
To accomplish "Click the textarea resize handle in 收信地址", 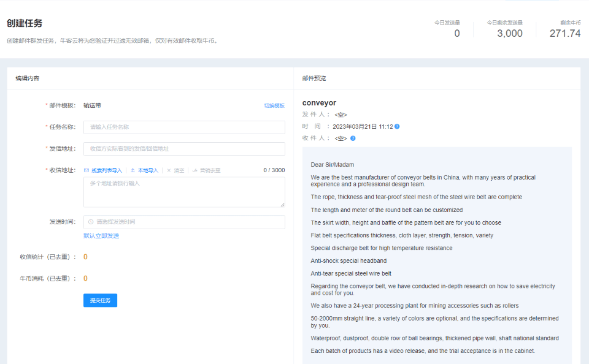I will click(x=282, y=205).
